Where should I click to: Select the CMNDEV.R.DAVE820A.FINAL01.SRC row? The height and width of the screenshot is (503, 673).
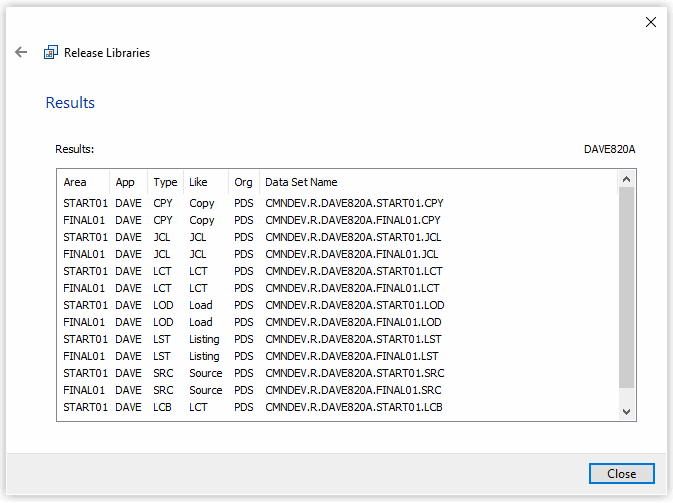pos(338,390)
